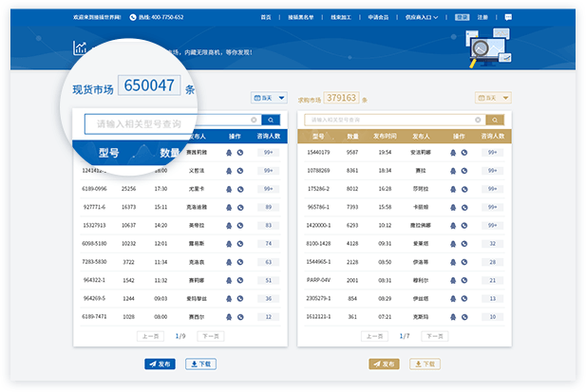Click phone icon in row 1420000-1
The image size is (586, 392).
(x=464, y=226)
